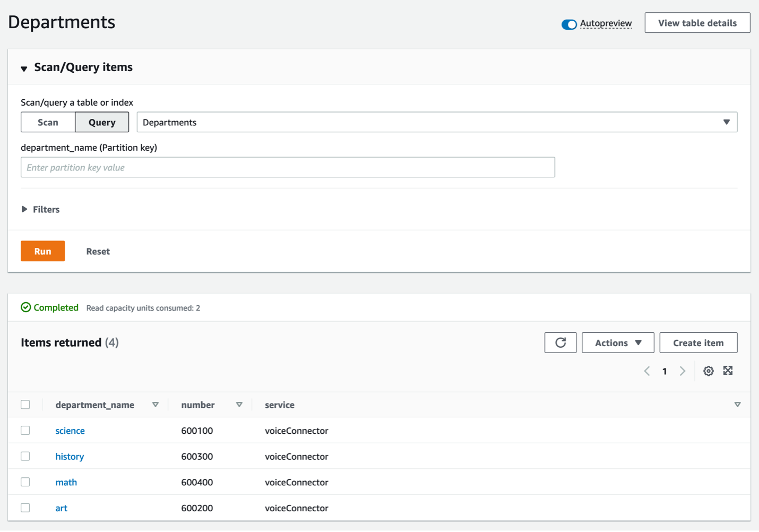
Task: Click the partition key value field
Action: click(287, 167)
